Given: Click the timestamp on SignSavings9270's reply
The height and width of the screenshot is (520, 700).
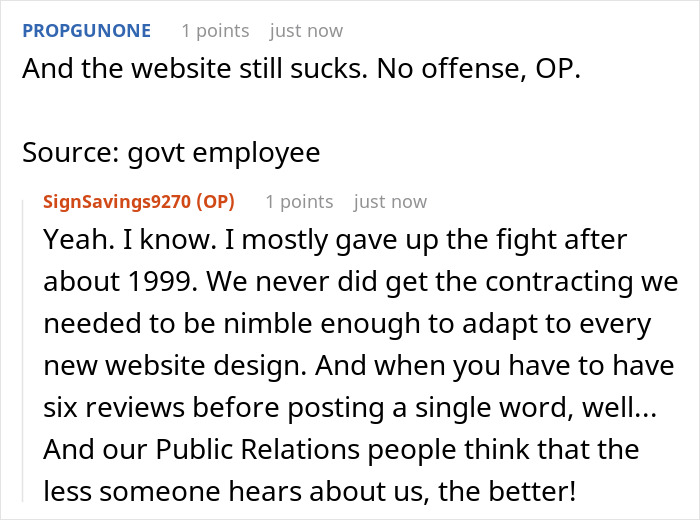Looking at the screenshot, I should [x=390, y=202].
